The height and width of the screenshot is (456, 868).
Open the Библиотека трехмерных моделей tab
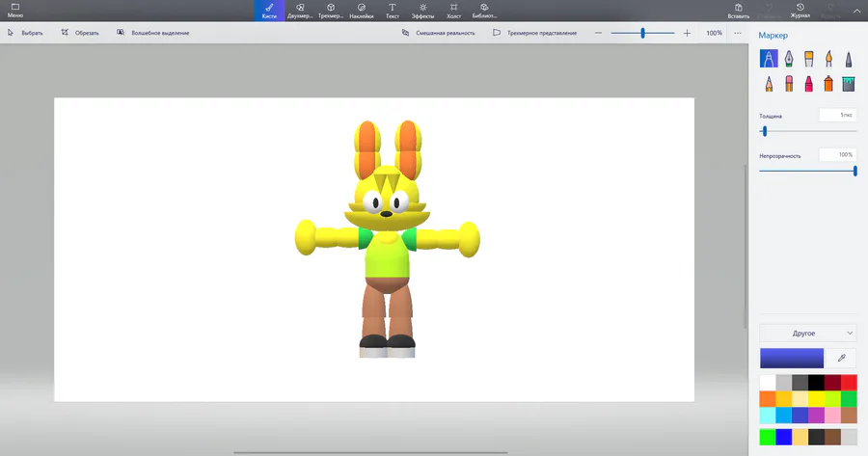[x=484, y=11]
